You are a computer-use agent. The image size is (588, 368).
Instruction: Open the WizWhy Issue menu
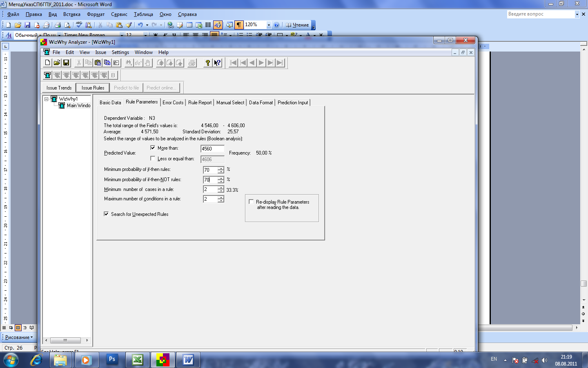(x=101, y=52)
